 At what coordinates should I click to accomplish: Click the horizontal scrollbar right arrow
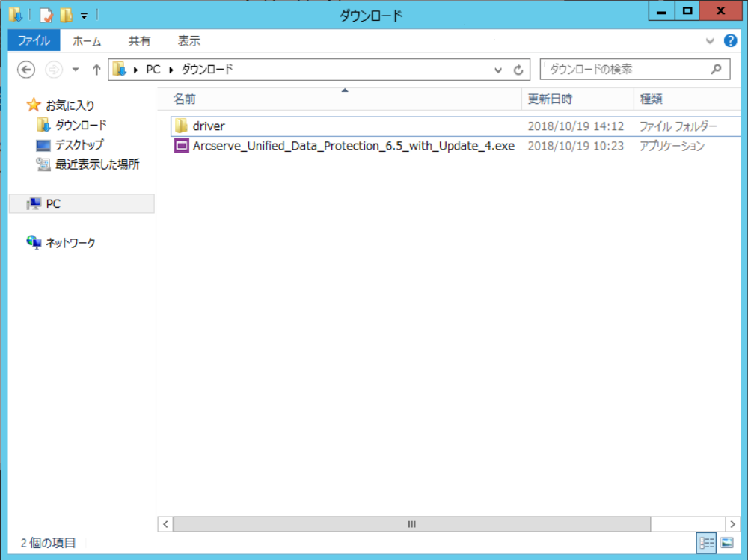pyautogui.click(x=733, y=524)
